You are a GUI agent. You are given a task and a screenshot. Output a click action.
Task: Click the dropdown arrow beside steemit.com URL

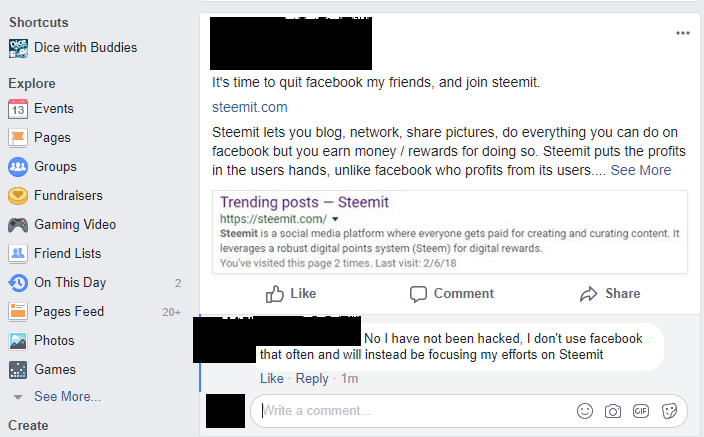tap(335, 219)
